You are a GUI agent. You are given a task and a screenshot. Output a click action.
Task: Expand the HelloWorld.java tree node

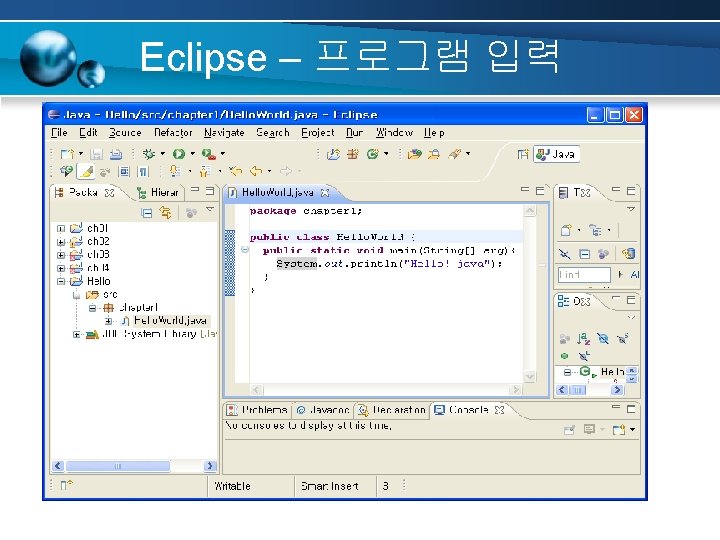[x=108, y=321]
